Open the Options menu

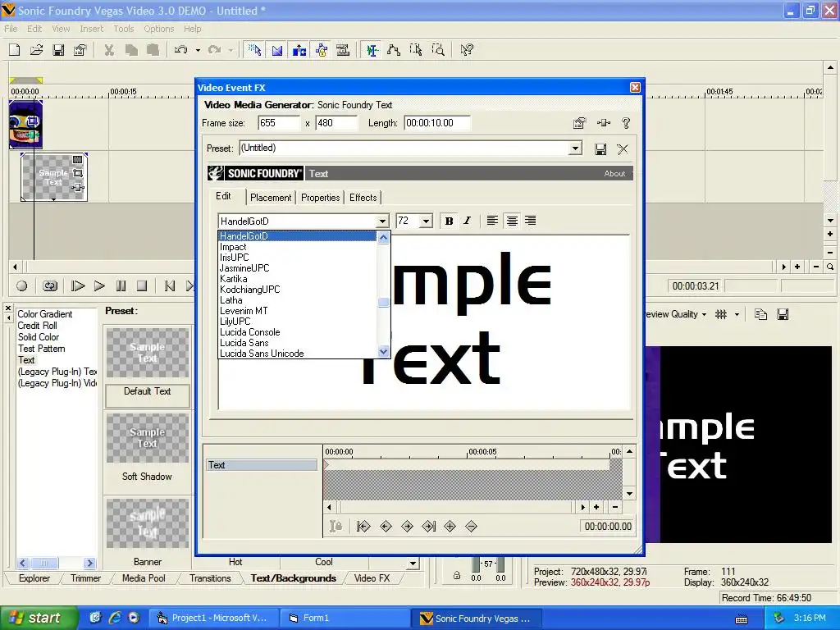pos(158,29)
